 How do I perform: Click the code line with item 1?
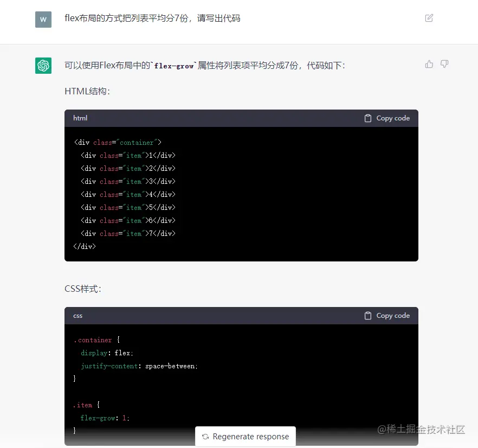click(128, 156)
